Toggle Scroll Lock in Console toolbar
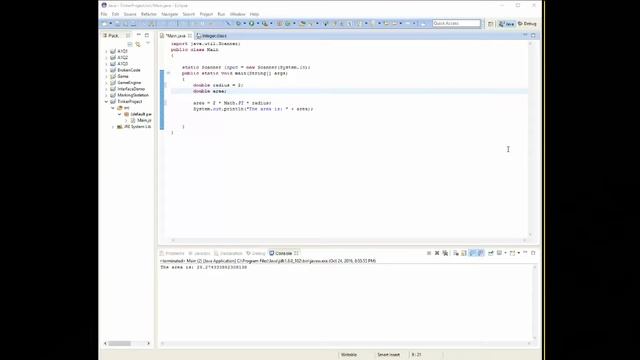The image size is (640, 360). (464, 253)
